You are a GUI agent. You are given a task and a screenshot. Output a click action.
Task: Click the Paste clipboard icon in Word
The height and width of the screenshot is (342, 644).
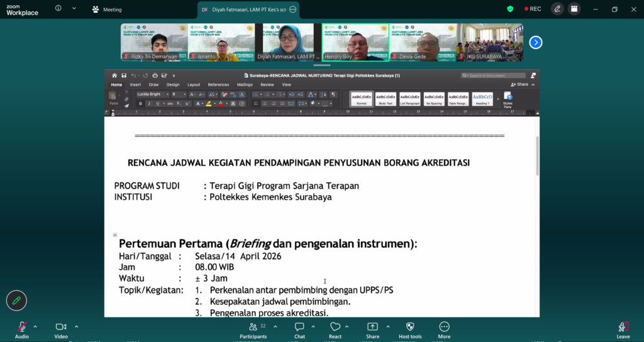tap(113, 96)
